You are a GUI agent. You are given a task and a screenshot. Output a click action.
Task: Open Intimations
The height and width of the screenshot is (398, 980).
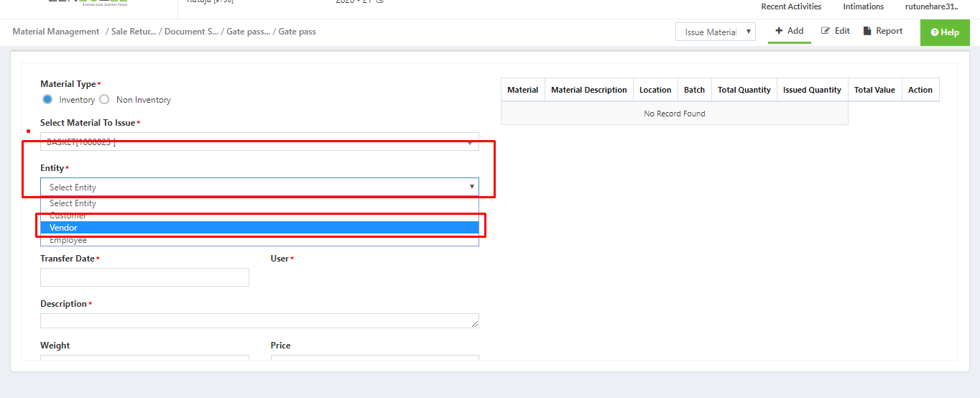863,6
